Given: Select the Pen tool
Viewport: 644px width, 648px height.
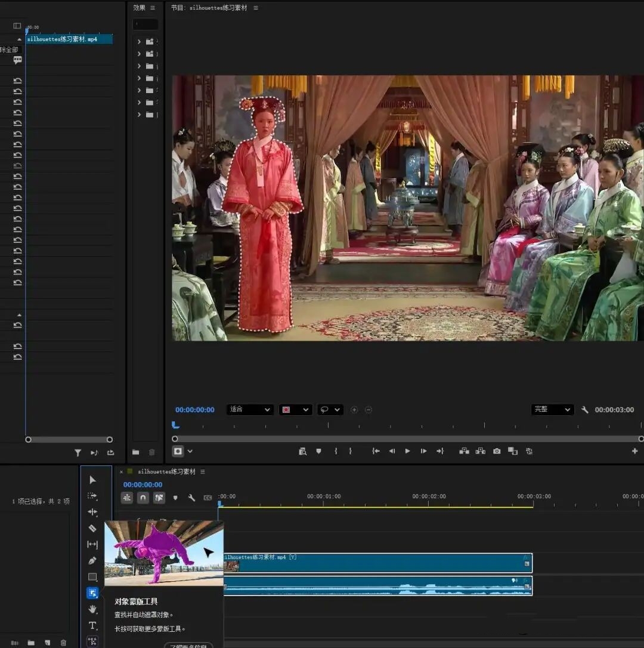Looking at the screenshot, I should click(x=92, y=561).
